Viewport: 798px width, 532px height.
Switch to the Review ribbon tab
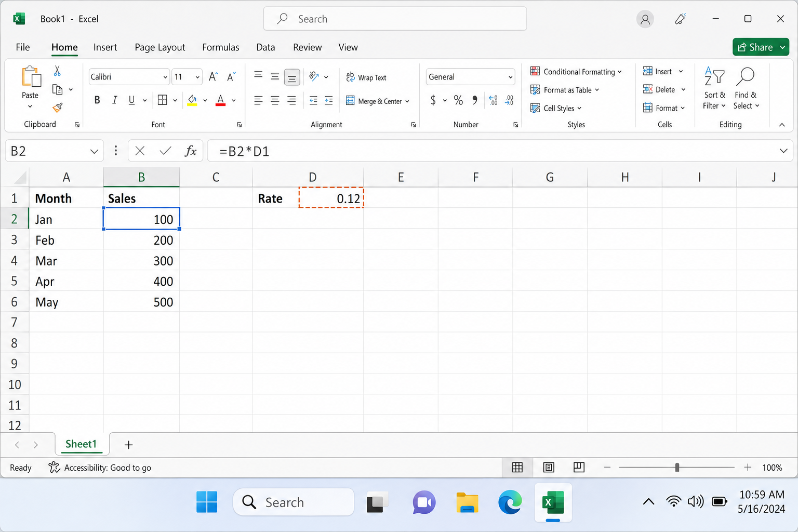308,47
